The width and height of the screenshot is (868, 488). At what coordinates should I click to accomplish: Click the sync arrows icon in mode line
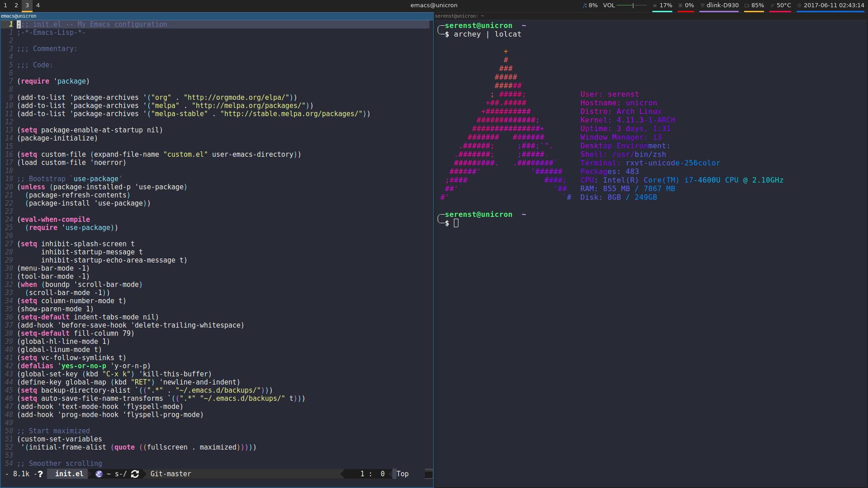coord(135,474)
